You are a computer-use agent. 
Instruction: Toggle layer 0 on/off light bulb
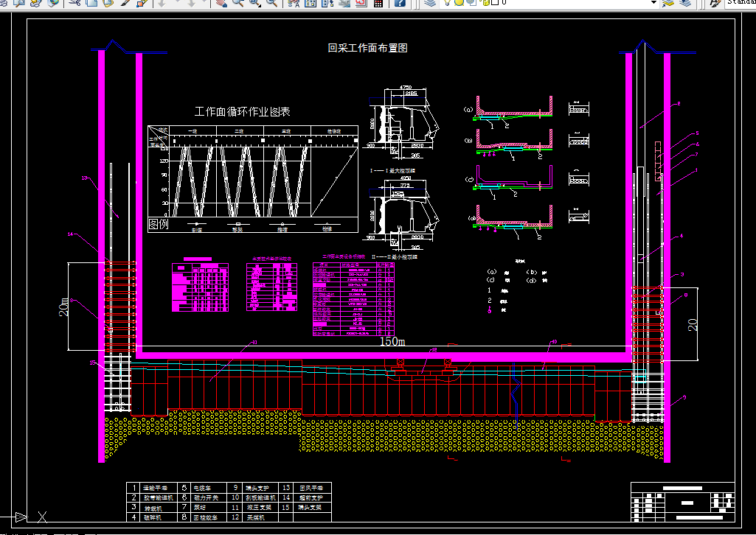click(448, 2)
